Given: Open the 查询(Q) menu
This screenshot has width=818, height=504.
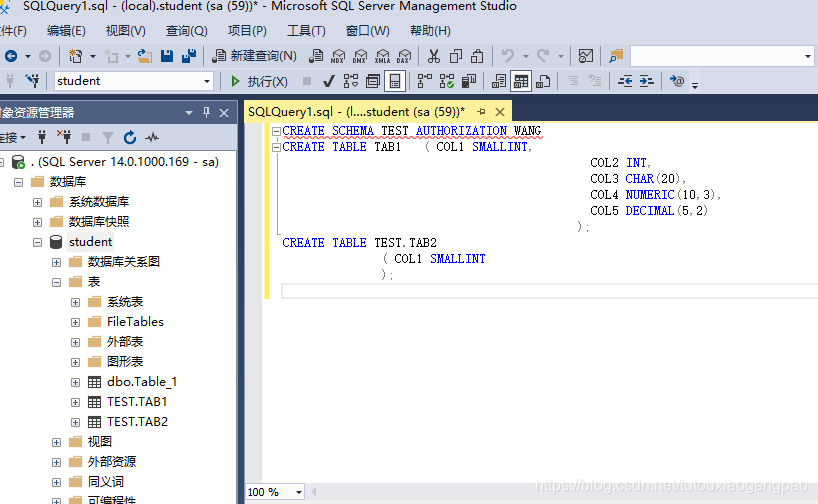Looking at the screenshot, I should point(187,31).
